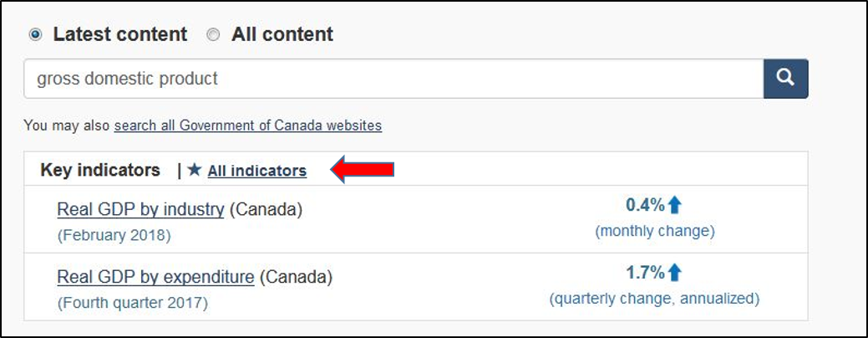Open search all Government of Canada websites
Image resolution: width=868 pixels, height=338 pixels.
coord(247,125)
